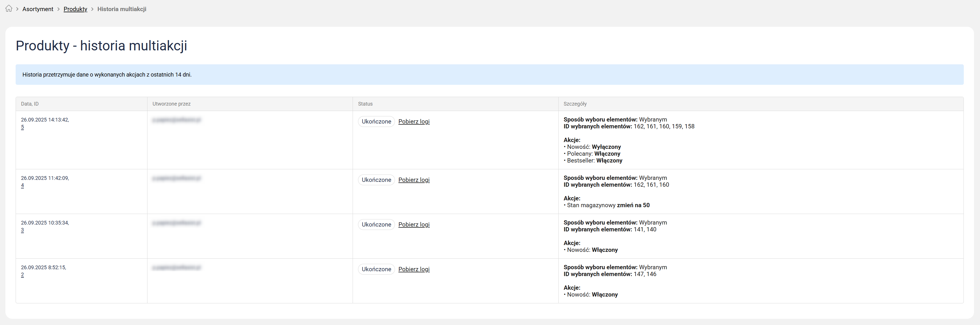Image resolution: width=980 pixels, height=325 pixels.
Task: Download logs for multiaction ID 4
Action: click(413, 180)
